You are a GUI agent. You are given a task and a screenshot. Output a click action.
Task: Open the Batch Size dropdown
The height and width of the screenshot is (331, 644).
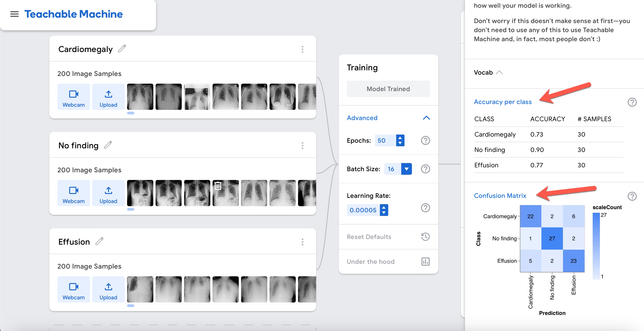pyautogui.click(x=406, y=169)
